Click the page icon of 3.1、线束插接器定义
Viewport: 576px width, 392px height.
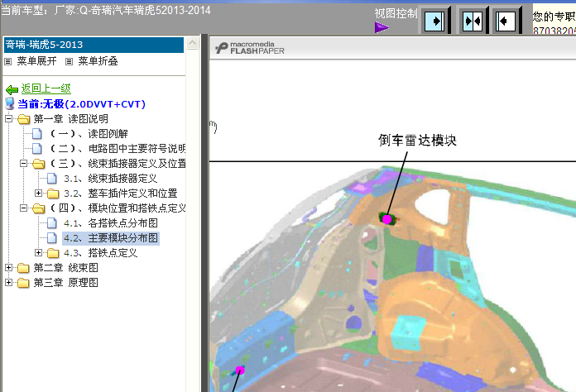click(x=52, y=179)
